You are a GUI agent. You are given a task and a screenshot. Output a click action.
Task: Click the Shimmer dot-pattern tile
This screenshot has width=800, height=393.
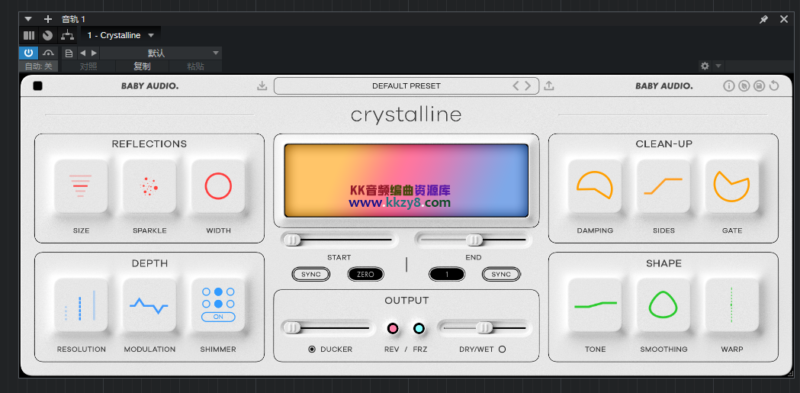pyautogui.click(x=218, y=305)
